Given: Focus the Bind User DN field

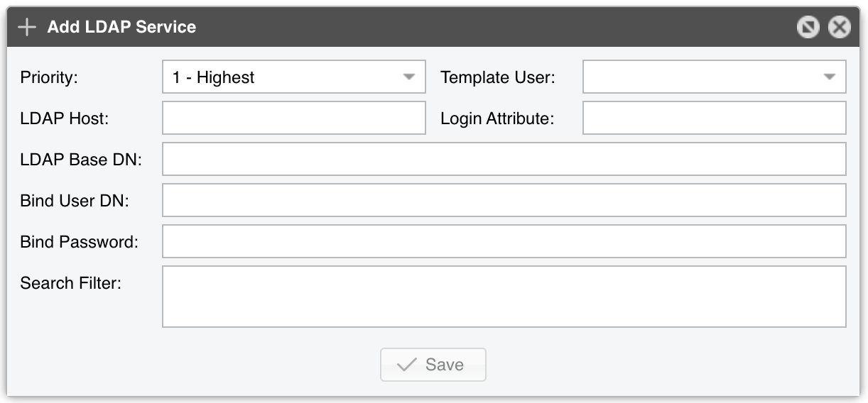Looking at the screenshot, I should [x=504, y=201].
